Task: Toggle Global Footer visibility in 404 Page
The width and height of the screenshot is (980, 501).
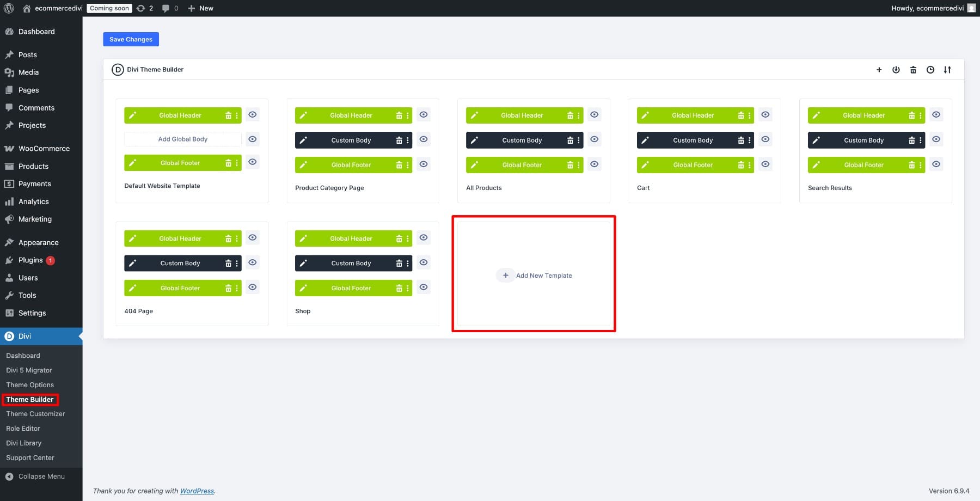Action: (253, 288)
